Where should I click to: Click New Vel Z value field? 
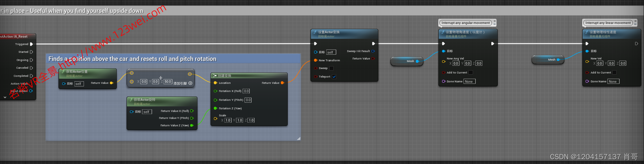(x=623, y=64)
